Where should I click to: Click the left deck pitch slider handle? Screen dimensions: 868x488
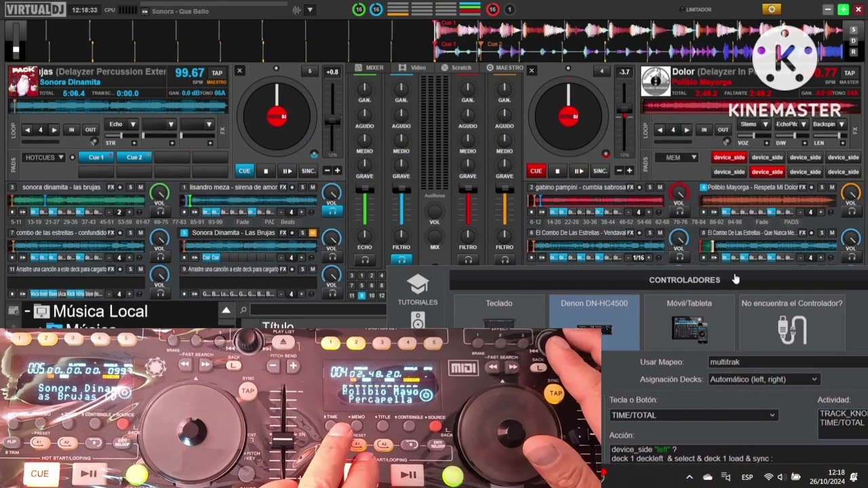(x=332, y=121)
